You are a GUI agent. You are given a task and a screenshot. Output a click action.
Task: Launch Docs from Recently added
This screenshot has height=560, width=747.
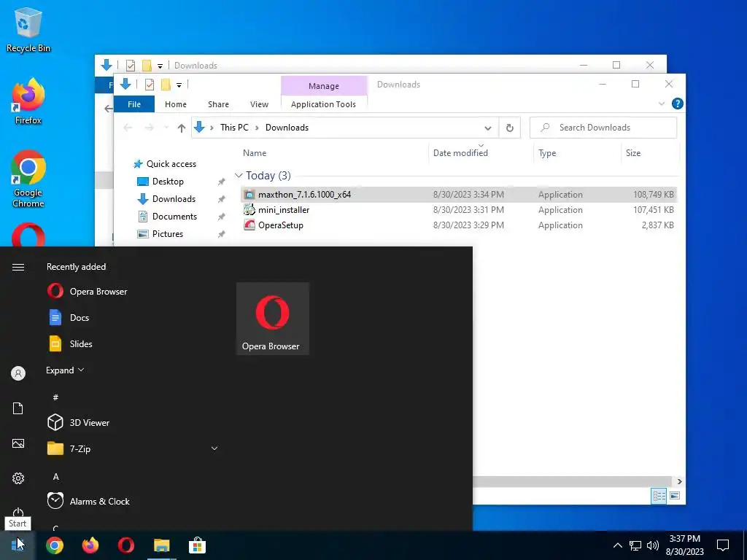[133, 318]
